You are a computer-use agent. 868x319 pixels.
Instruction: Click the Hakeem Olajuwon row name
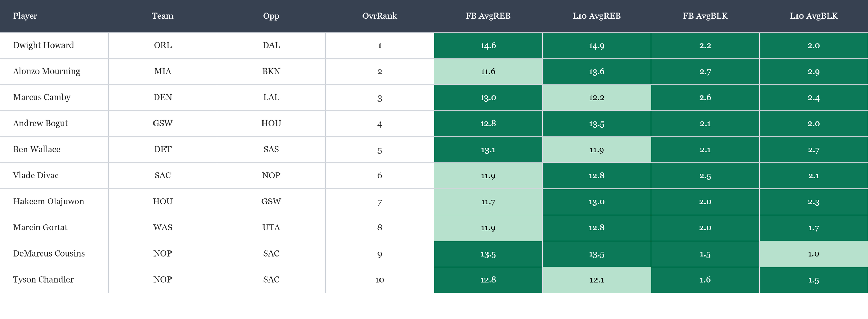49,201
